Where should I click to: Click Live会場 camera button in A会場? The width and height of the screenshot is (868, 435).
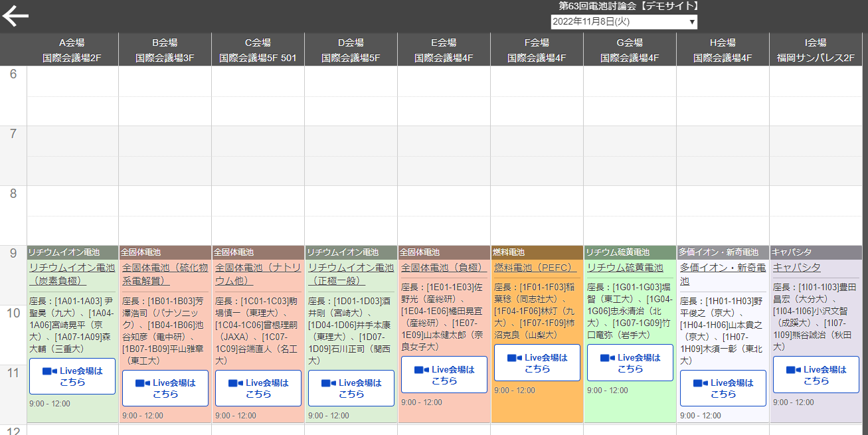72,377
